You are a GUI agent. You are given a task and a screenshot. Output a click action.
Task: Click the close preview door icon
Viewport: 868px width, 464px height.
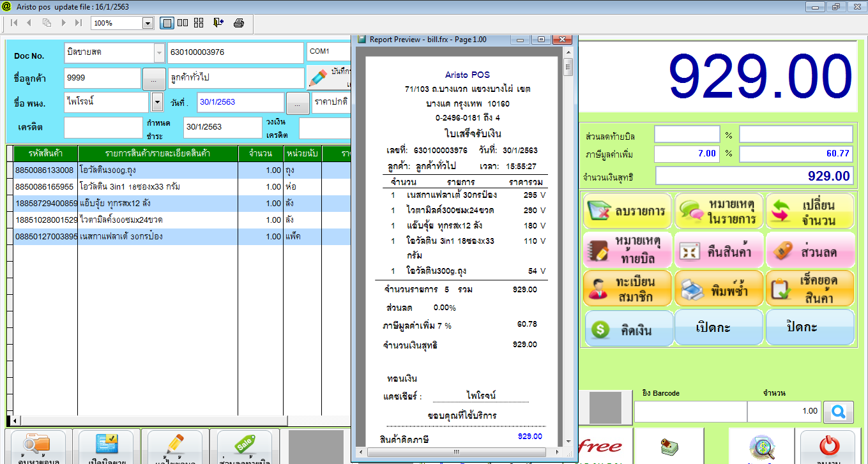[x=218, y=23]
